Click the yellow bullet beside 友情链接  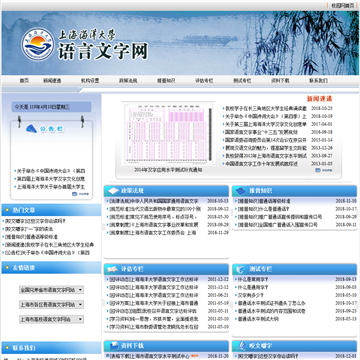click(x=7, y=268)
